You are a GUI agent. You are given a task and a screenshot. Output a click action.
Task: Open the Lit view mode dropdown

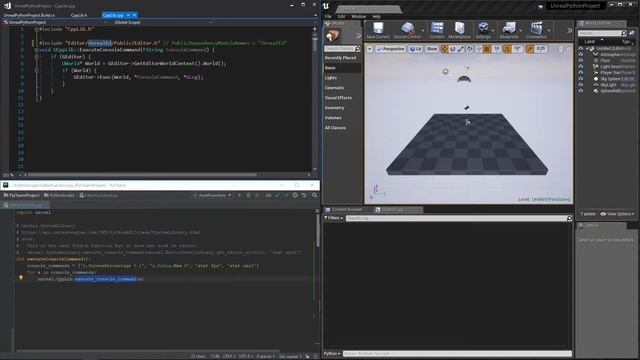tap(416, 49)
